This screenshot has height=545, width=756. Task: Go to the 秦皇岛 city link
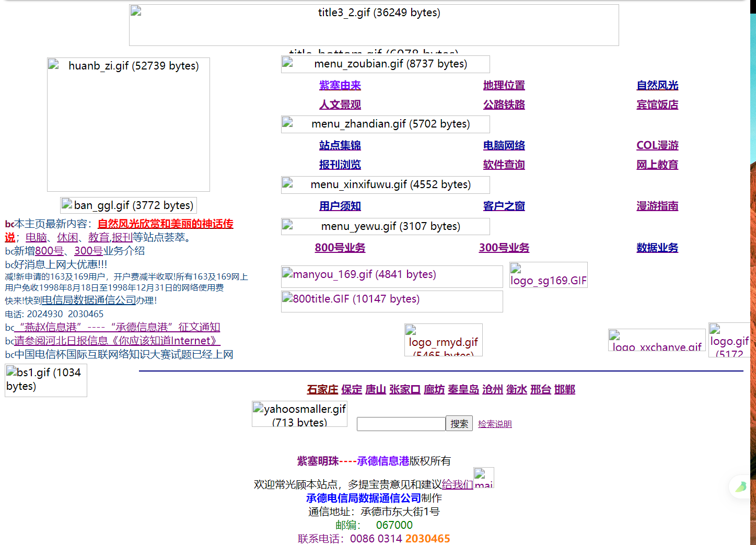pyautogui.click(x=463, y=389)
